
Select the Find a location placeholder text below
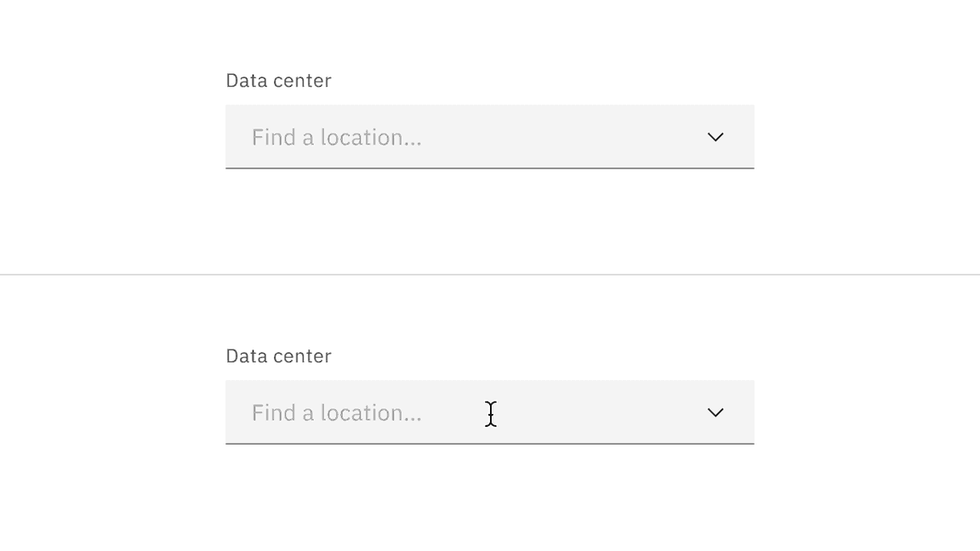[x=336, y=412]
